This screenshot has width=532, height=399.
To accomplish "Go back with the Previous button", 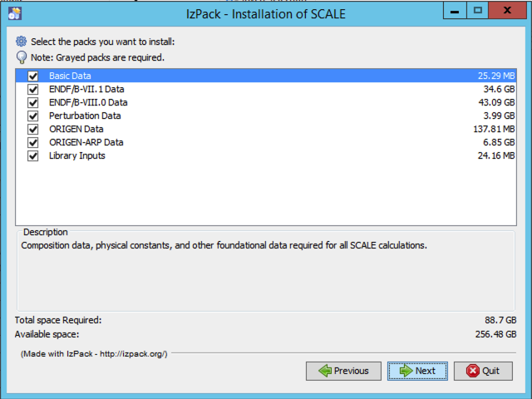I will pyautogui.click(x=343, y=371).
